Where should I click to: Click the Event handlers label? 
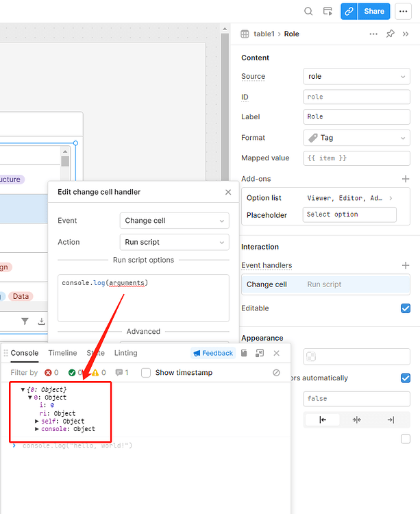267,265
